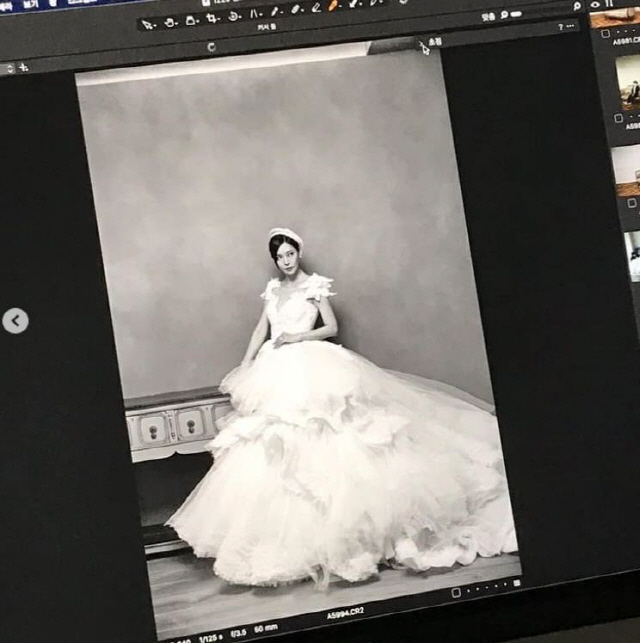Open the three-dots options menu
The height and width of the screenshot is (643, 640).
[570, 26]
